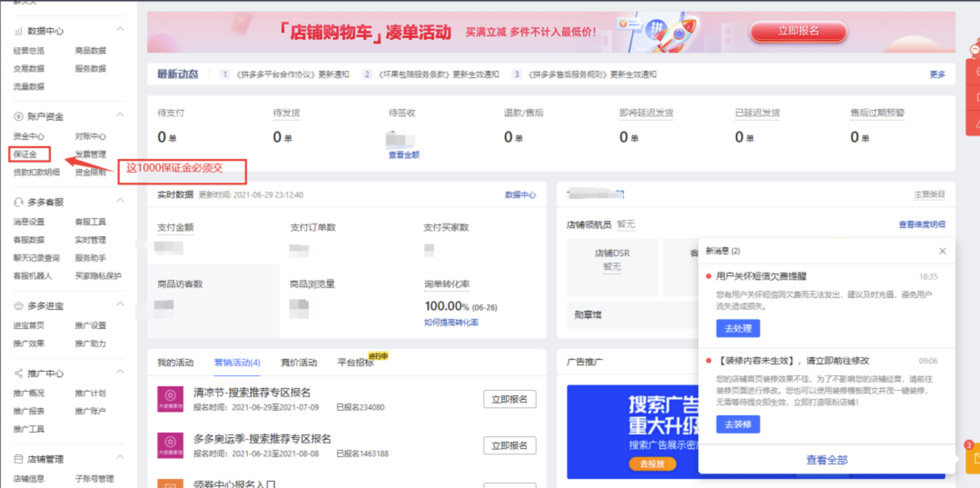
Task: Open 客服机器人 in sidebar
Action: (x=33, y=275)
